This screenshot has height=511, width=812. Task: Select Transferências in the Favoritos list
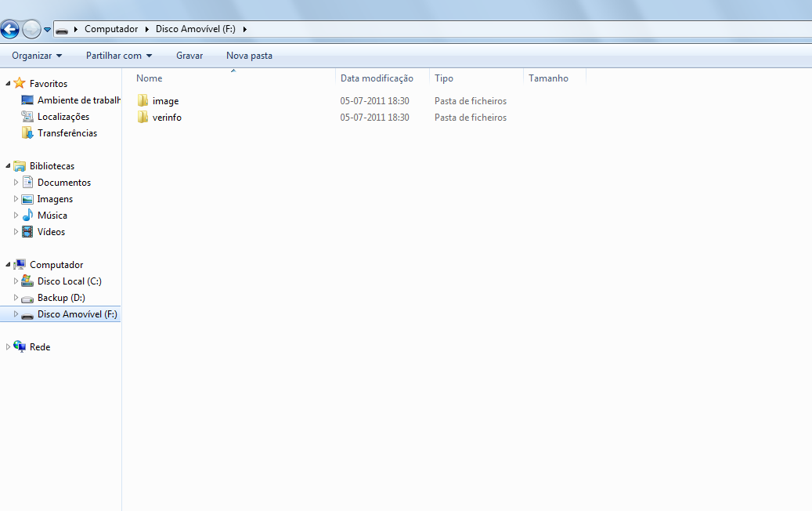[x=67, y=133]
